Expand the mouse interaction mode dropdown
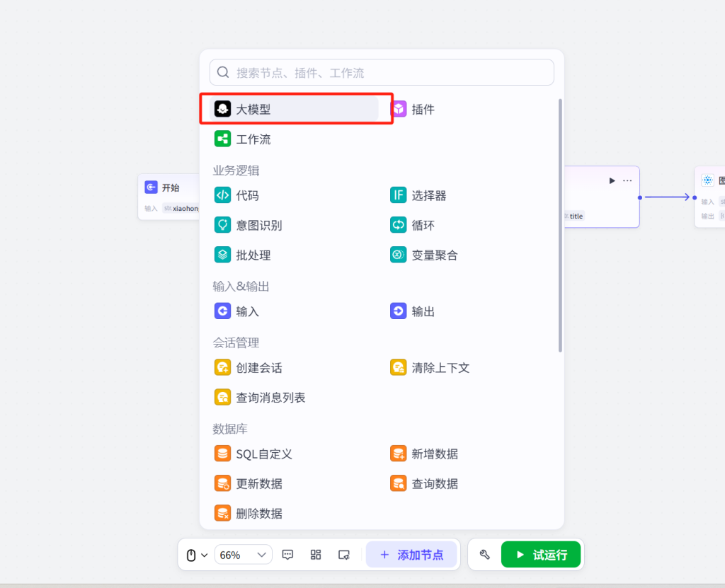Image resolution: width=725 pixels, height=588 pixels. tap(197, 555)
